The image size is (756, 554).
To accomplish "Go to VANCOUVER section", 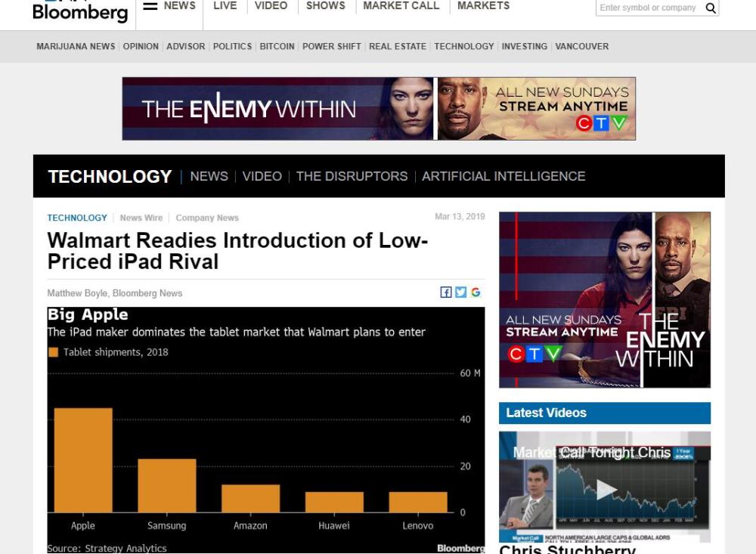I will pyautogui.click(x=582, y=46).
